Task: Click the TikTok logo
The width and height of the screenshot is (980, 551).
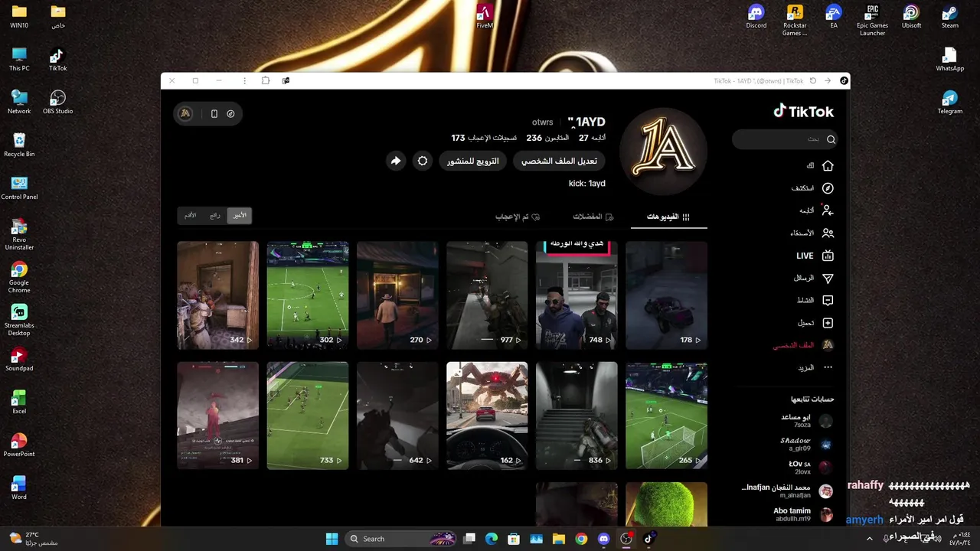Action: pos(803,112)
